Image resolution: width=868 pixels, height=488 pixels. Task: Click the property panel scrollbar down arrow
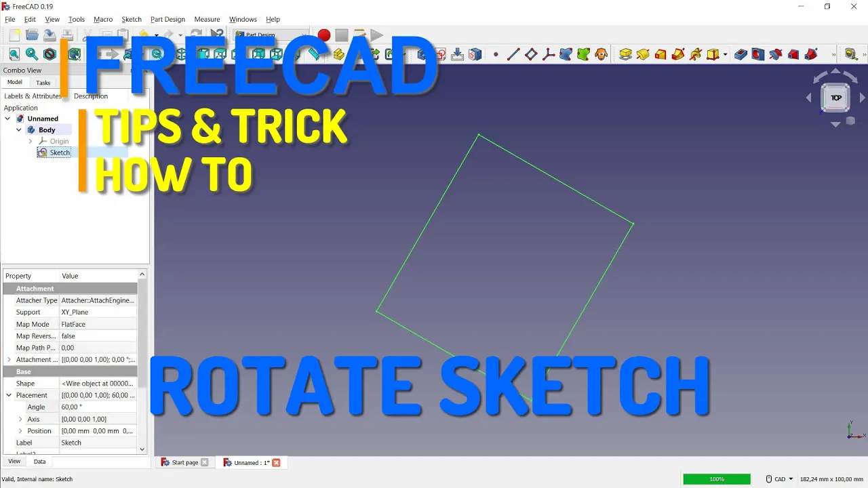[142, 449]
